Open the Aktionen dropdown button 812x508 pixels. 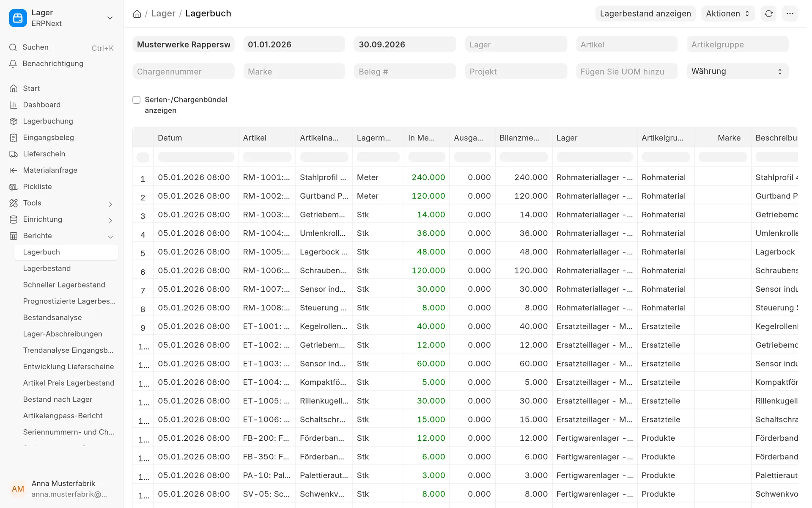click(727, 14)
